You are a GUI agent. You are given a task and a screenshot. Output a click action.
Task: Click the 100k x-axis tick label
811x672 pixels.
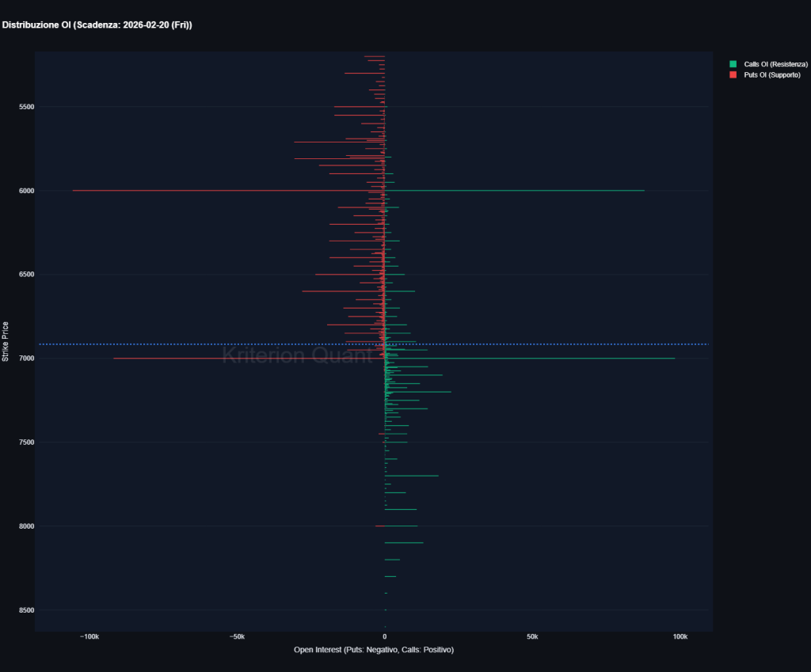(680, 636)
